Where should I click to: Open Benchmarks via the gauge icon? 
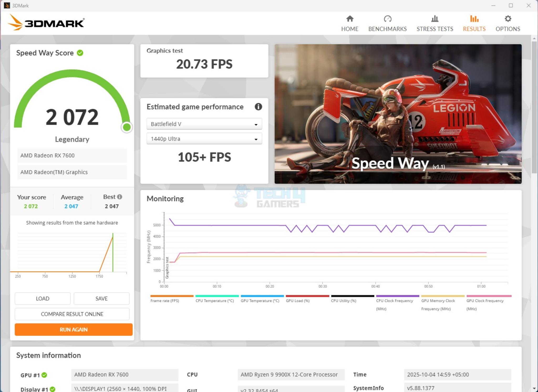click(x=387, y=19)
